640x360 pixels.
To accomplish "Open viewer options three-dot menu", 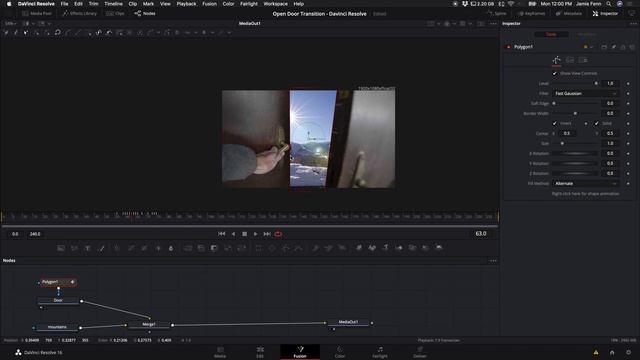I will (493, 24).
